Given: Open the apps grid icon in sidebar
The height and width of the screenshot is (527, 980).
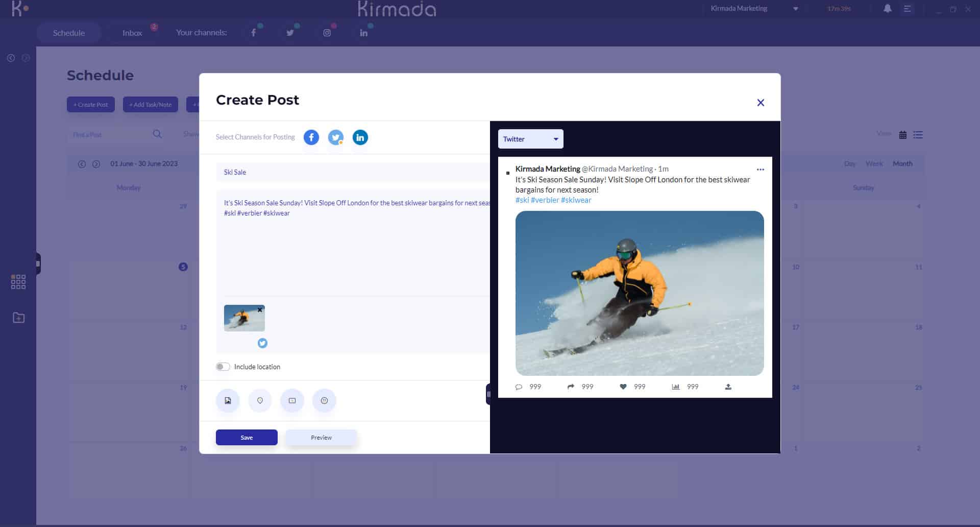Looking at the screenshot, I should (18, 282).
